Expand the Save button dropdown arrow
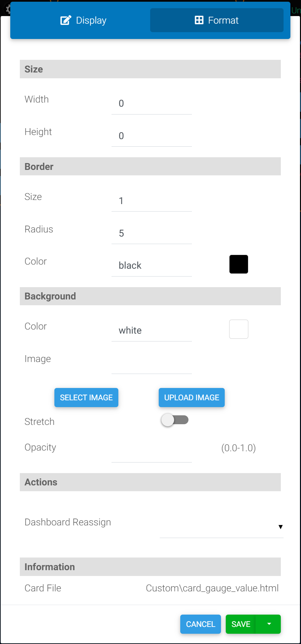Viewport: 301px width, 644px height. point(269,624)
